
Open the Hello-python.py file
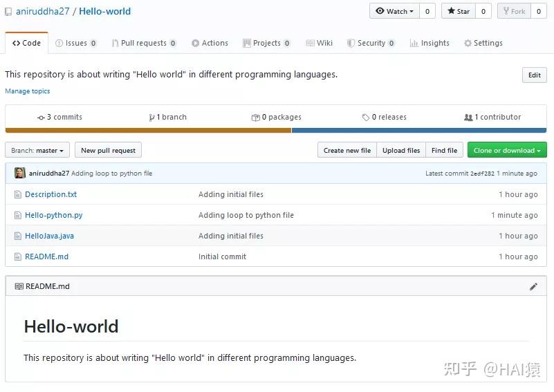[x=53, y=215]
